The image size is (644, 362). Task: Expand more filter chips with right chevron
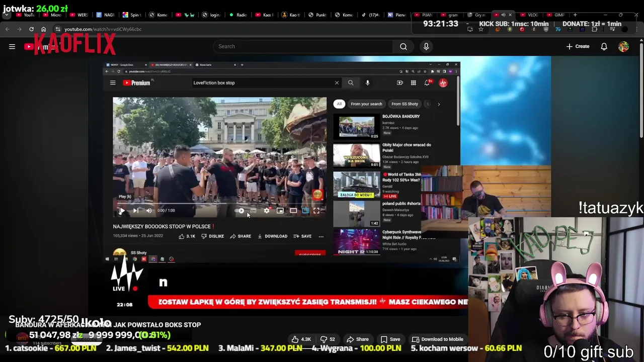(x=439, y=104)
